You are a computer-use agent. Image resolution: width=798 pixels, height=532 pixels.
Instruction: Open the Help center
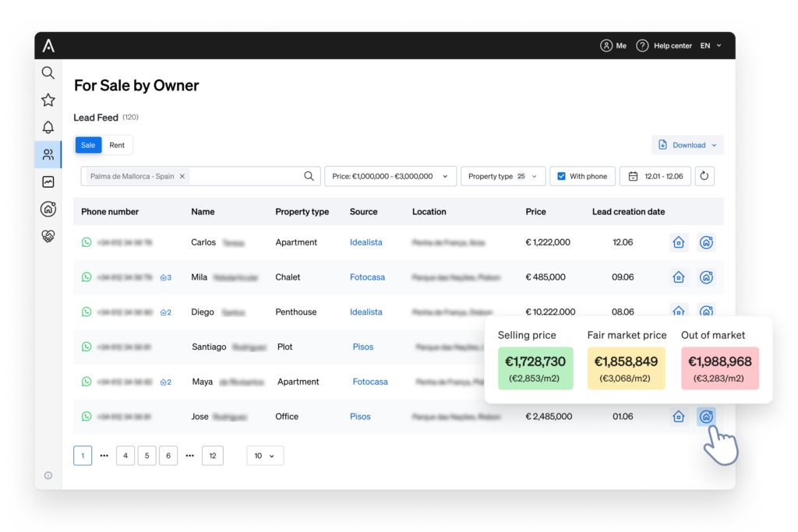click(x=664, y=46)
